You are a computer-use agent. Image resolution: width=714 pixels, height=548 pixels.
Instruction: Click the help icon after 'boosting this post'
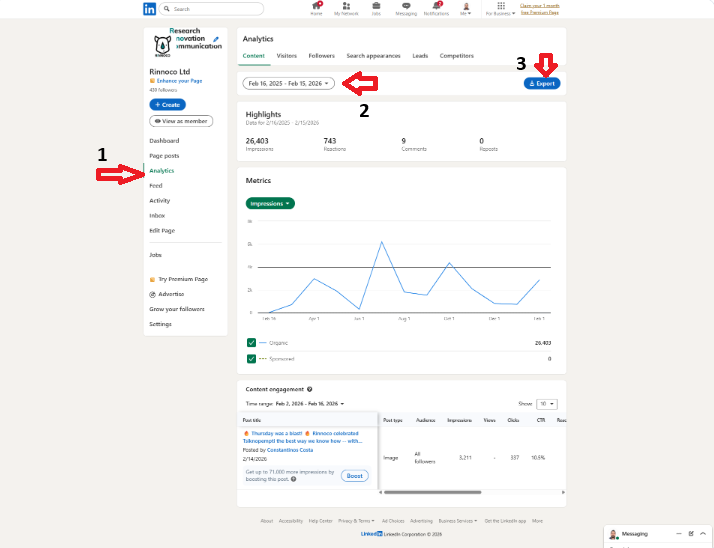tap(294, 479)
